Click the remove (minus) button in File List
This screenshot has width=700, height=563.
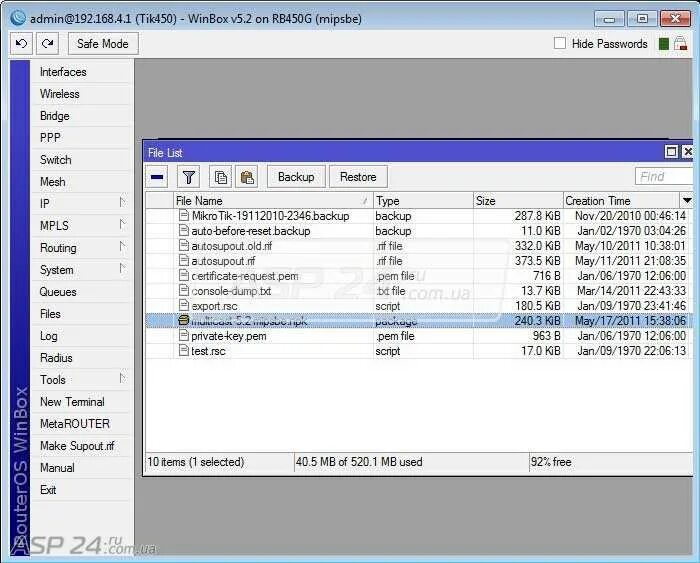click(157, 177)
